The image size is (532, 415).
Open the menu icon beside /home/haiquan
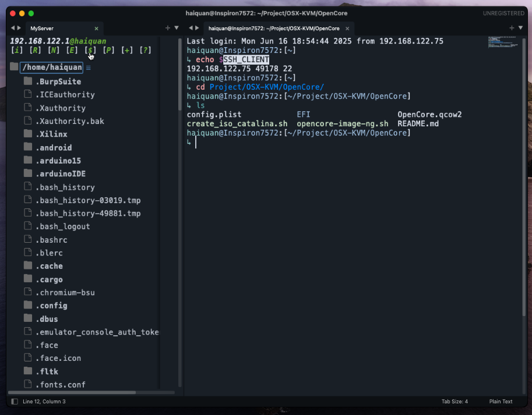tap(88, 68)
